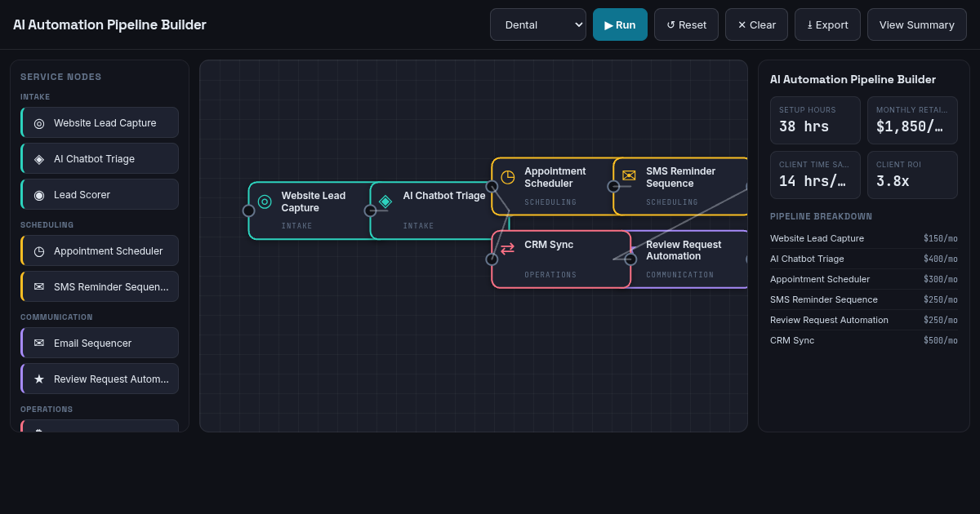
Task: Select AI Chatbot Triage in service nodes list
Action: tap(100, 159)
